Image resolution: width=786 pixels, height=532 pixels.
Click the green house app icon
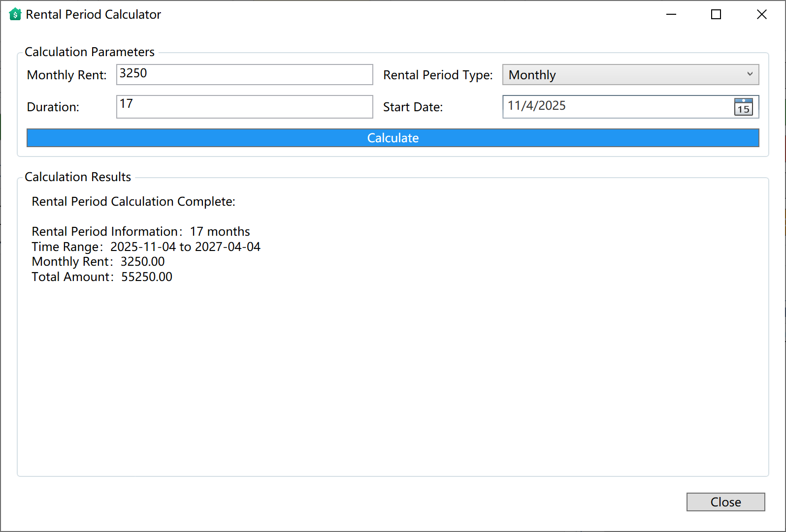[15, 14]
